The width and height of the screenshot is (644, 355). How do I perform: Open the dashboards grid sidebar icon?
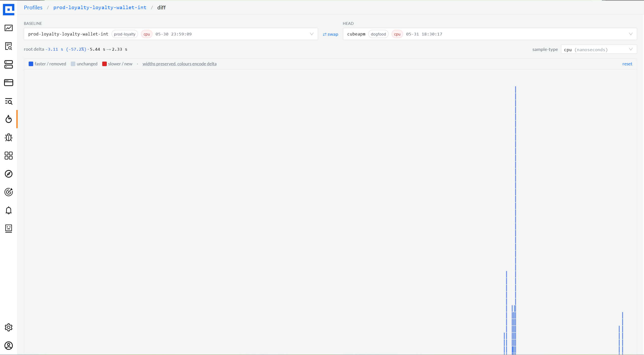(x=9, y=156)
